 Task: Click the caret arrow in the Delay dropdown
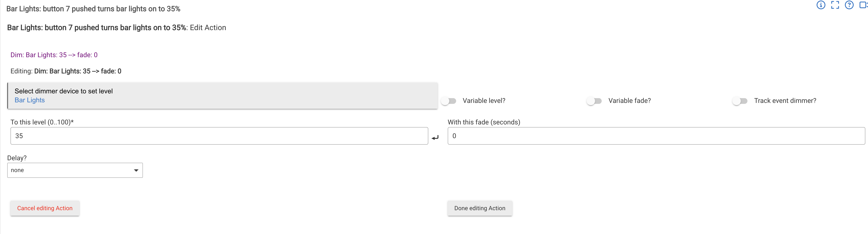click(136, 170)
